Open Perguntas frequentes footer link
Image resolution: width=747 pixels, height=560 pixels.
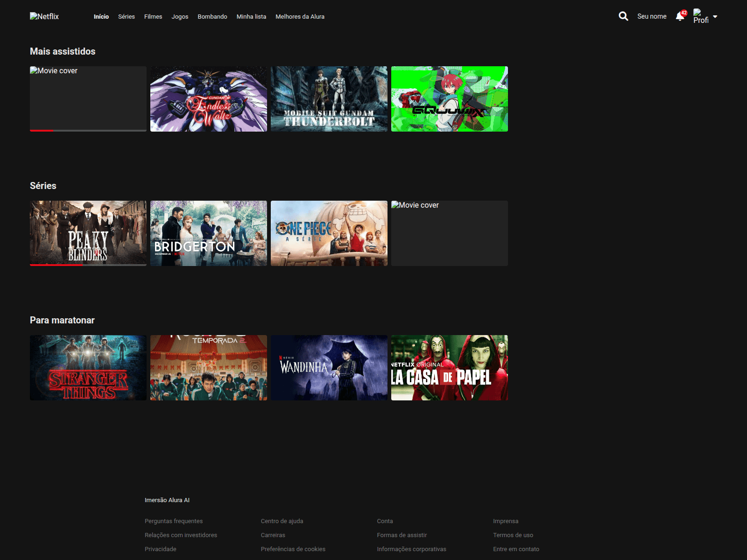[174, 521]
